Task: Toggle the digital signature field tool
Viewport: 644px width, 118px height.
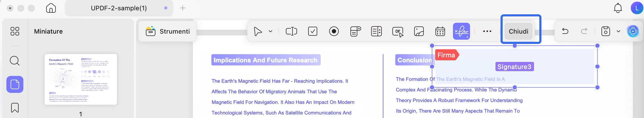Action: click(x=461, y=31)
